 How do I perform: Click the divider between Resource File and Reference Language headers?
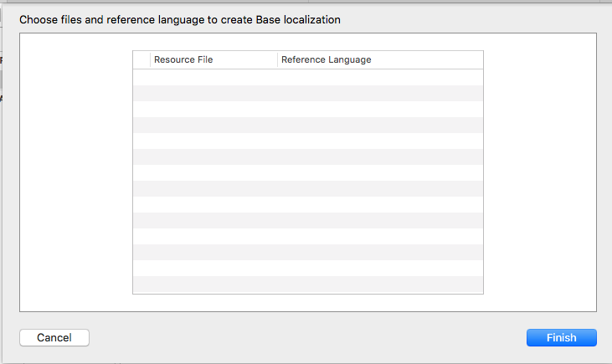(277, 60)
